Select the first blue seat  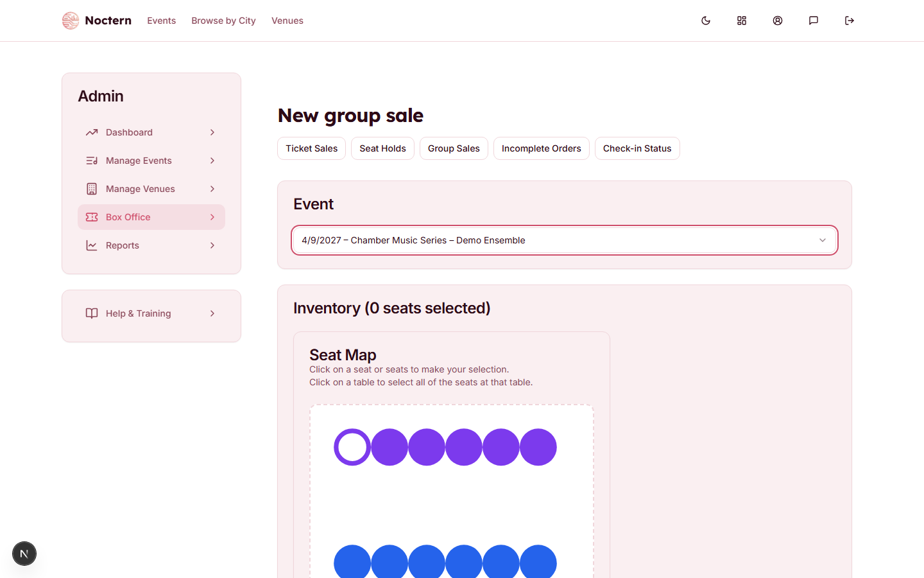352,562
